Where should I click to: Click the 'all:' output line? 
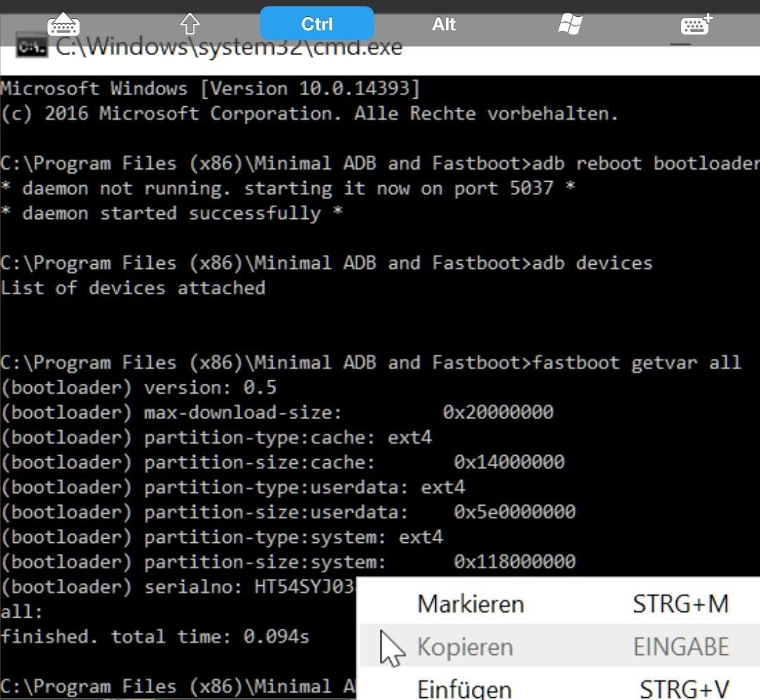[x=21, y=612]
